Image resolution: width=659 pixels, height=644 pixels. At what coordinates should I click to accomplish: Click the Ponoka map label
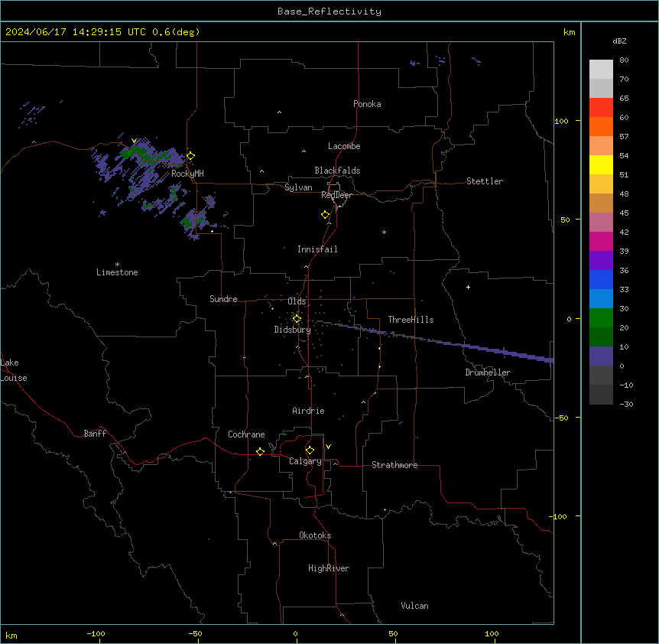pyautogui.click(x=367, y=104)
